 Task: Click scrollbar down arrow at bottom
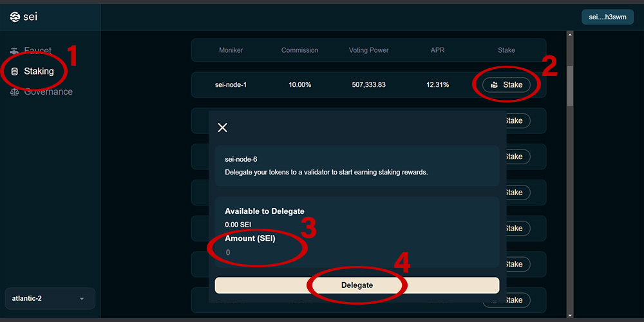pyautogui.click(x=570, y=315)
